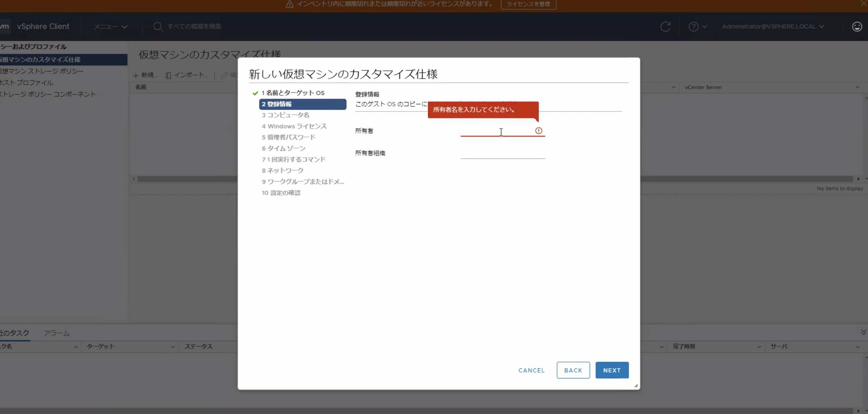Open the メニュー dropdown

pyautogui.click(x=110, y=26)
